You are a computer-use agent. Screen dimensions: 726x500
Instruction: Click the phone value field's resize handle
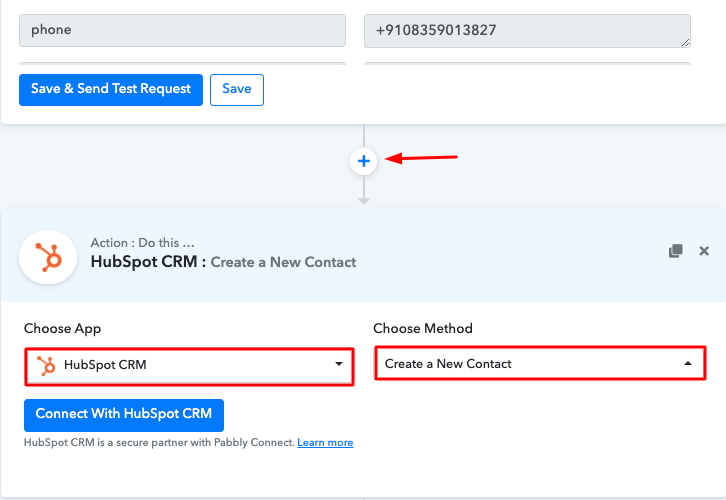pyautogui.click(x=686, y=43)
